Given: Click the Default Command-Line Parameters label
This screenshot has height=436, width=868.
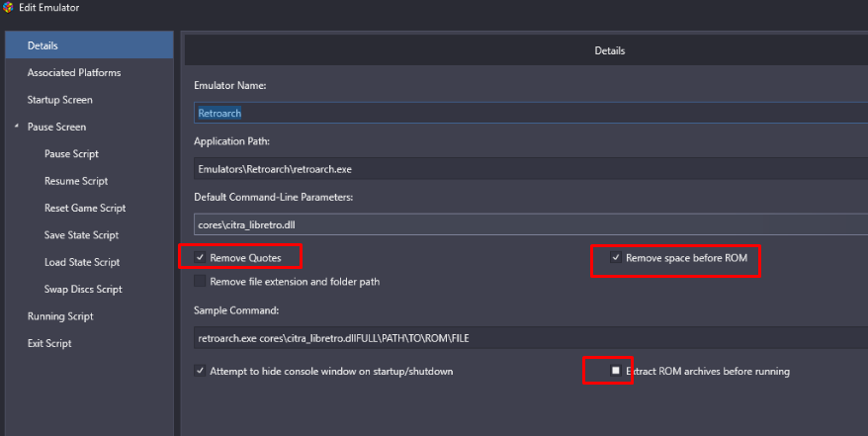Looking at the screenshot, I should pyautogui.click(x=274, y=197).
